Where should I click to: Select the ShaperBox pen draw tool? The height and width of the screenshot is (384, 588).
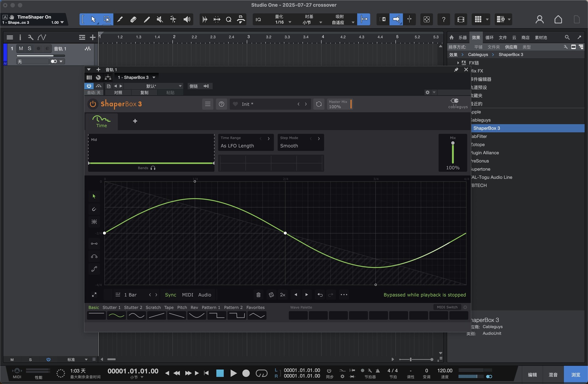tap(94, 209)
